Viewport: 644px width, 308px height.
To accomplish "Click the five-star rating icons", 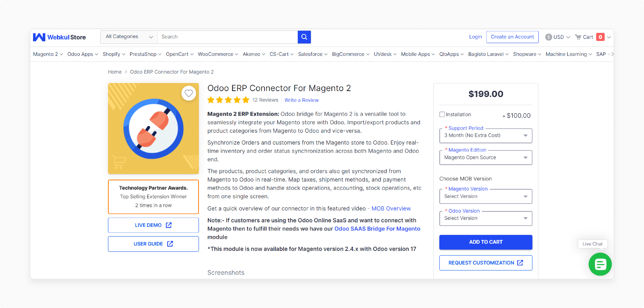I will [228, 100].
